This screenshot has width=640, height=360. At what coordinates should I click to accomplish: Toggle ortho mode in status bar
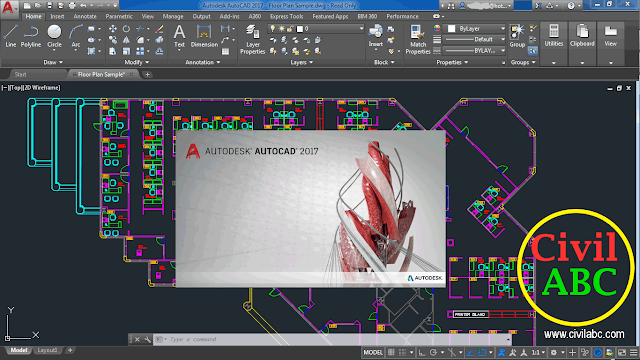click(422, 352)
